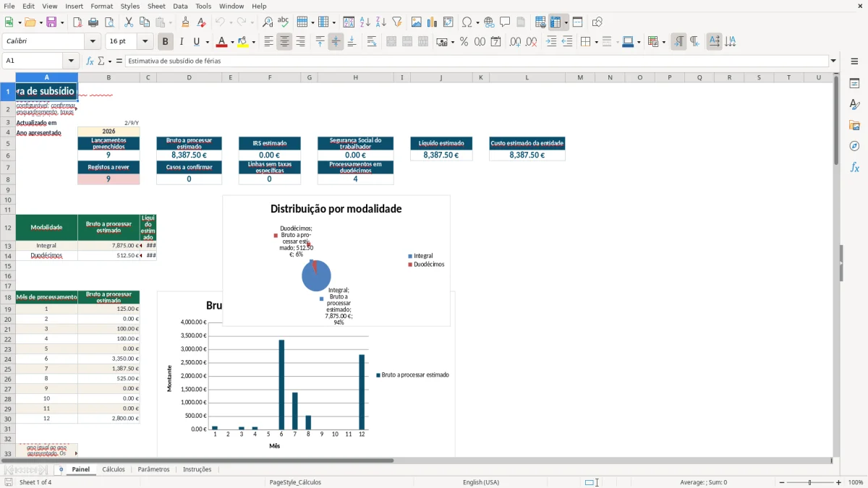Toggle AutoFilter funnel

396,22
